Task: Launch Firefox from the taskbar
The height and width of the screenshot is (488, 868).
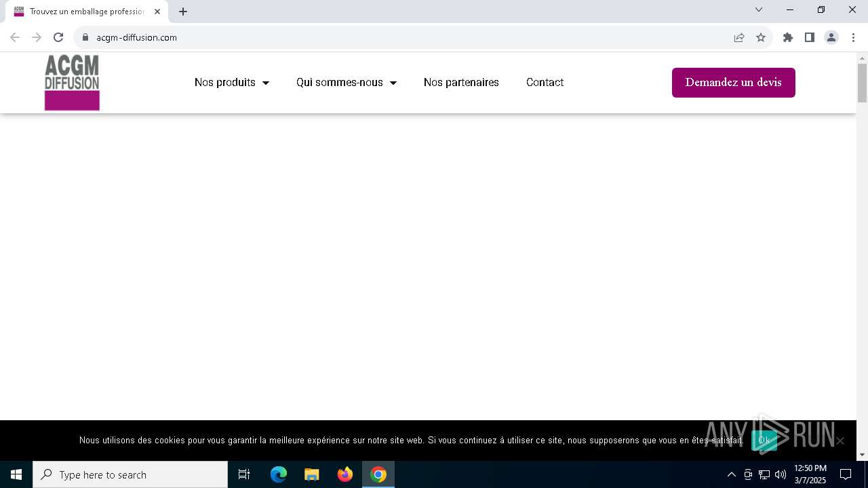Action: pos(345,474)
